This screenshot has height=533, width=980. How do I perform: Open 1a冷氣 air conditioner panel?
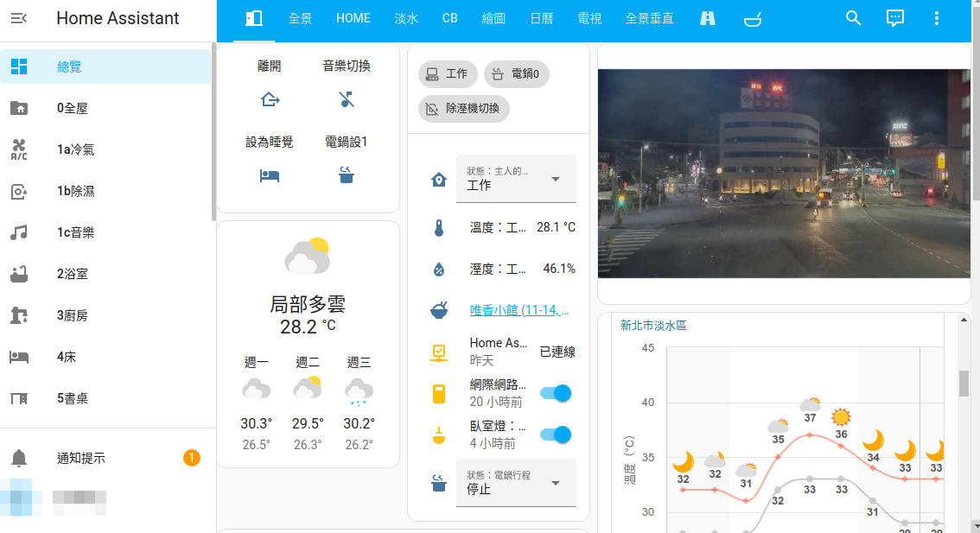point(105,149)
